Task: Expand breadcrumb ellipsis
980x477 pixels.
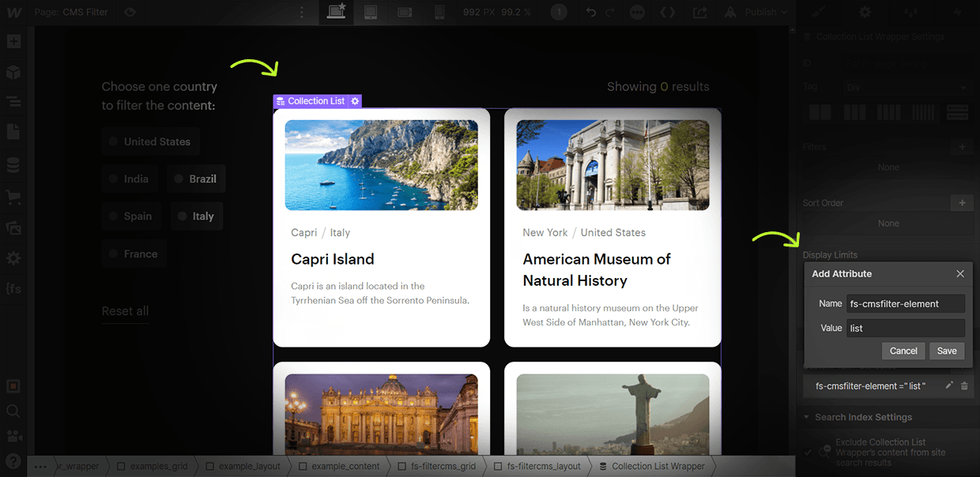Action: pos(41,466)
